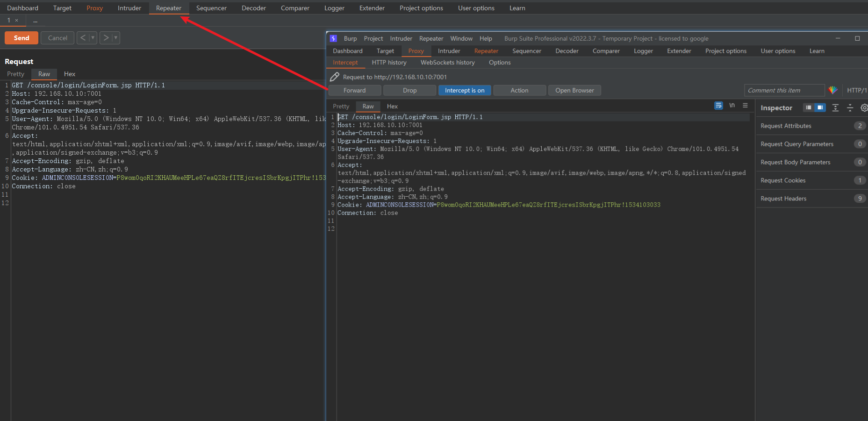The height and width of the screenshot is (421, 868).
Task: Collapse all Inspector sections
Action: coord(850,107)
